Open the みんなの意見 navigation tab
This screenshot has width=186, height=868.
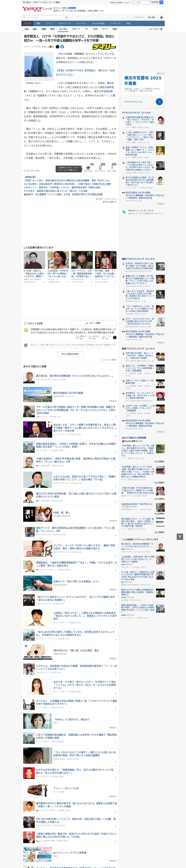pyautogui.click(x=98, y=23)
